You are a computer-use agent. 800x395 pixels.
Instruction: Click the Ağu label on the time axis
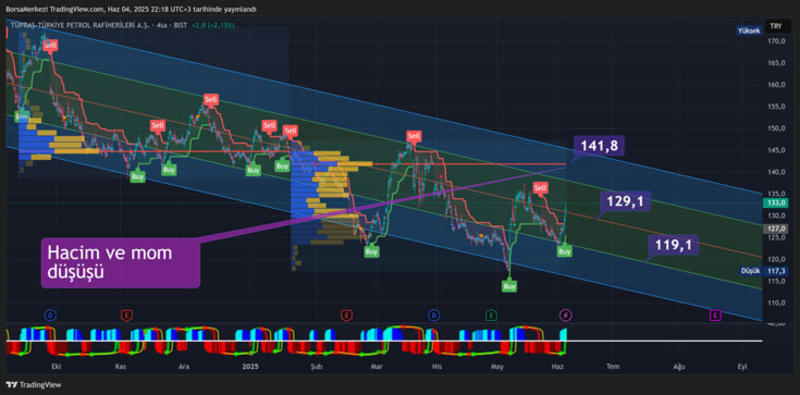point(679,366)
